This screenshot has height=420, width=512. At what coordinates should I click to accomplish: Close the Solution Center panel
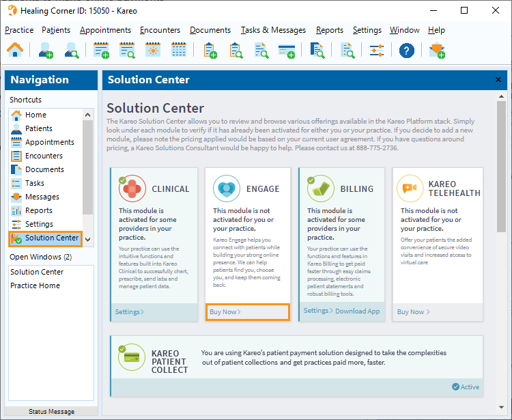(x=498, y=80)
